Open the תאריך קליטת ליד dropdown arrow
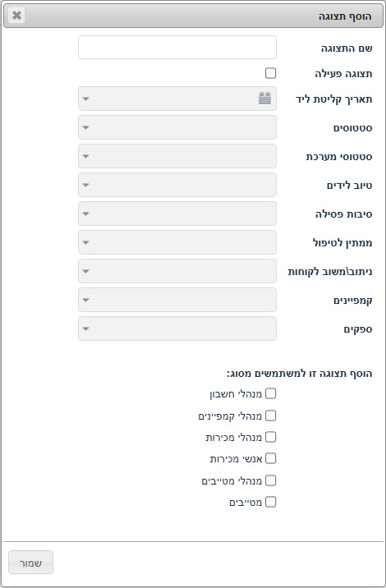Screen dimensions: 386x588 coord(86,99)
